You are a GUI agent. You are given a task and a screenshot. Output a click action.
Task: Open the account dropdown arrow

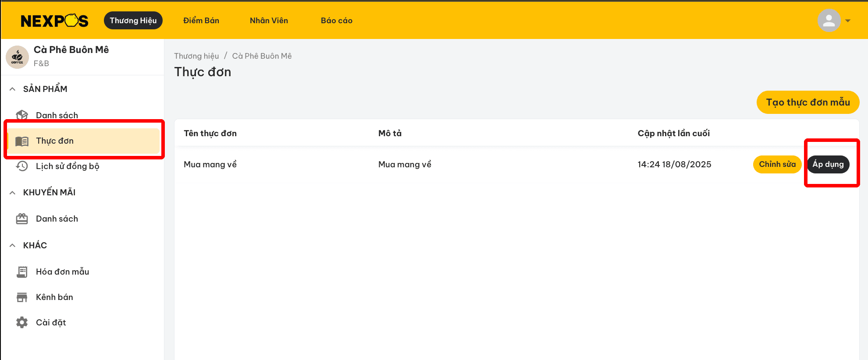coord(848,21)
